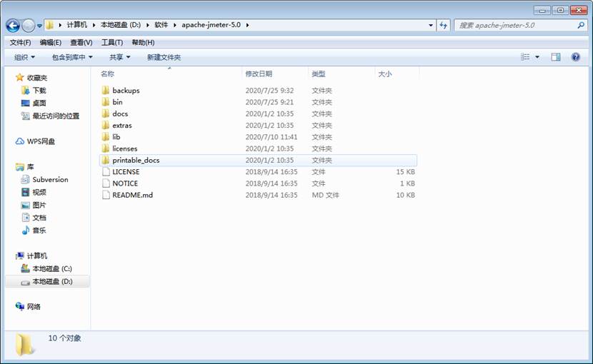Open the 包含到库中 dropdown
593x364 pixels.
[x=72, y=57]
